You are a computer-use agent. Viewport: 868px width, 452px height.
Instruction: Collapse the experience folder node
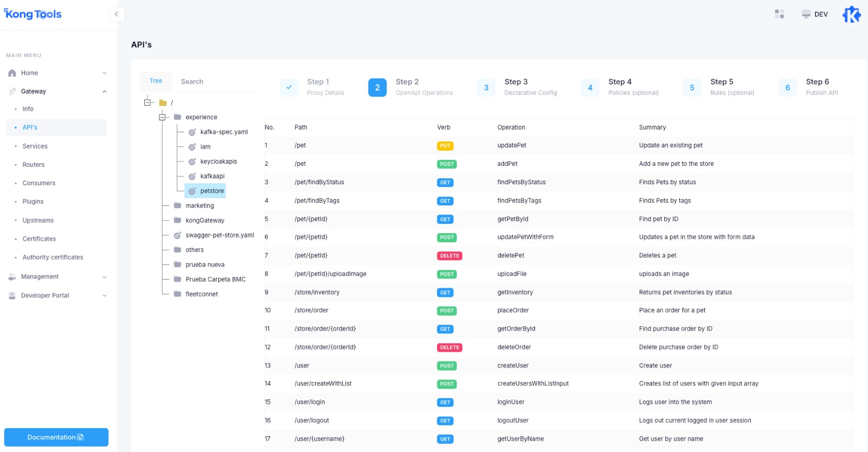[x=162, y=117]
